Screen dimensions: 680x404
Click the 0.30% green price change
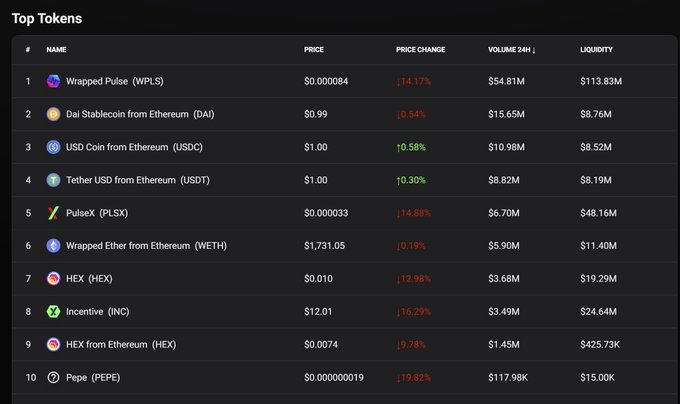point(411,180)
